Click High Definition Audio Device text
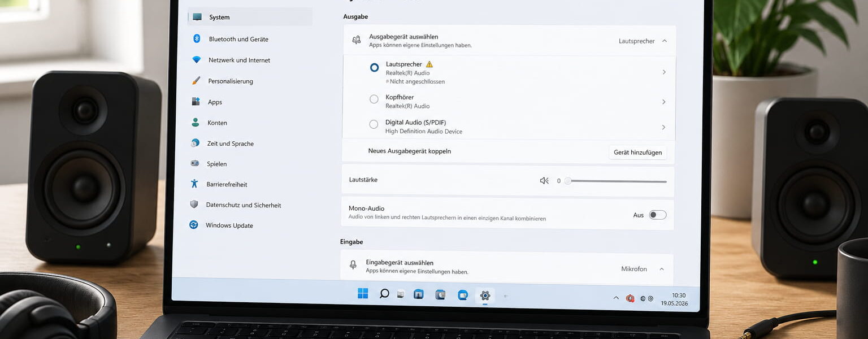 [x=424, y=132]
